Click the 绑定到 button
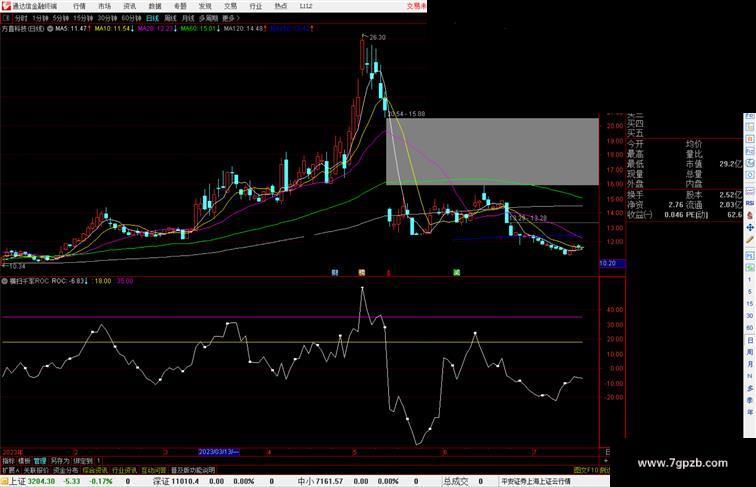Image resolution: width=756 pixels, height=487 pixels. click(83, 461)
